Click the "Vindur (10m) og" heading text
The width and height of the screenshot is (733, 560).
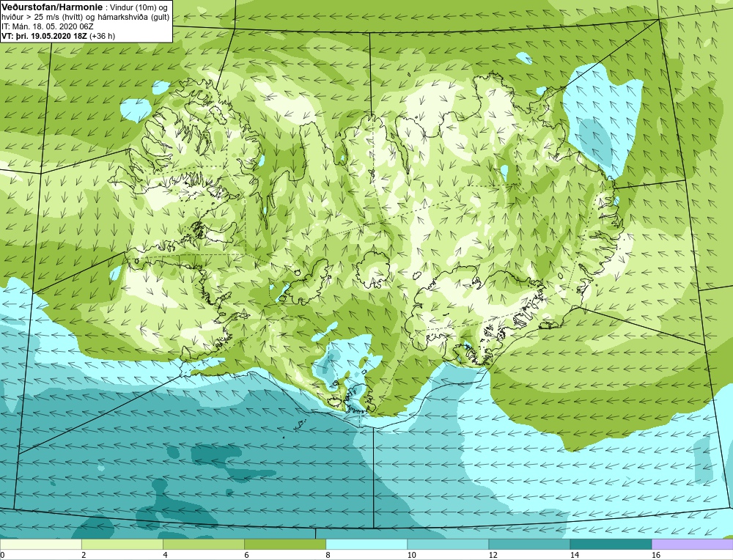coord(138,8)
